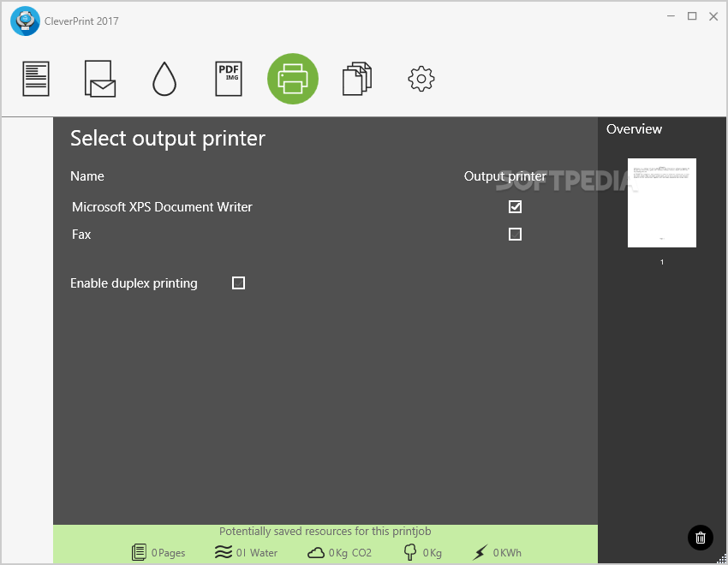Image resolution: width=728 pixels, height=565 pixels.
Task: Click the 0 KWh energy value
Action: 507,553
